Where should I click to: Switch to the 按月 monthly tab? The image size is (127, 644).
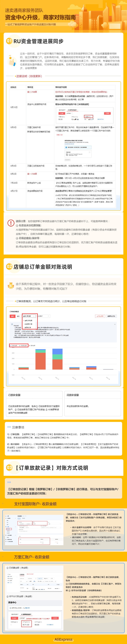13,316
